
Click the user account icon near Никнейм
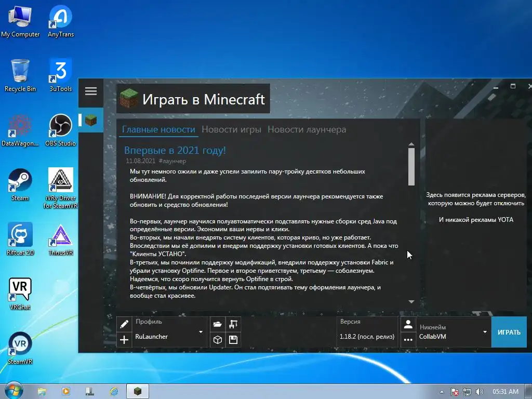coord(408,325)
